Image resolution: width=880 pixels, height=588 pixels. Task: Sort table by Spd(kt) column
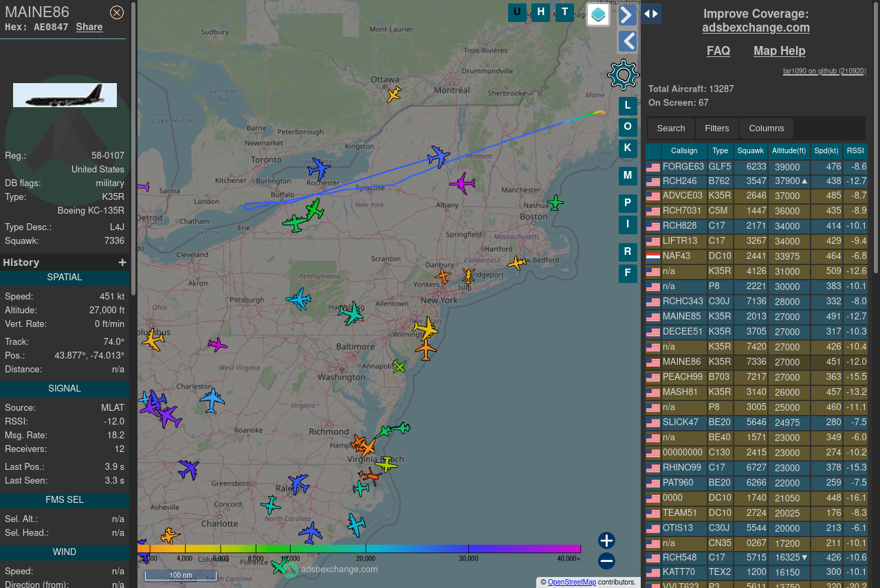[826, 151]
